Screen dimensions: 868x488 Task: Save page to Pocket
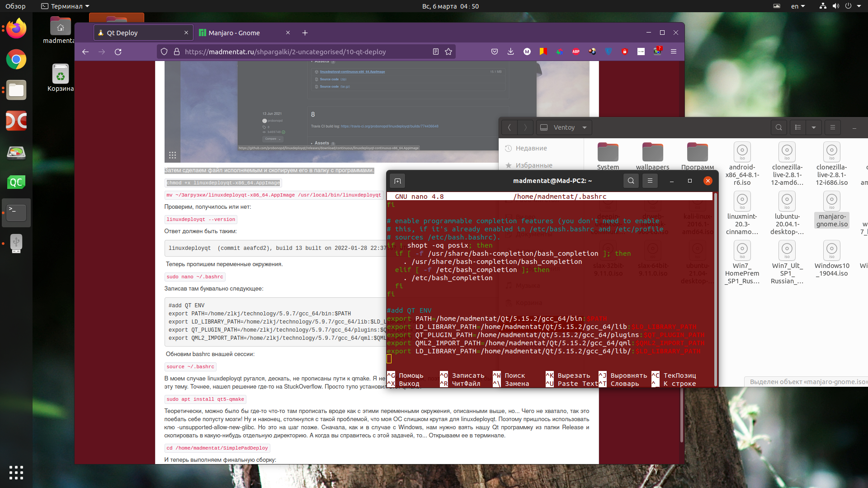(495, 52)
